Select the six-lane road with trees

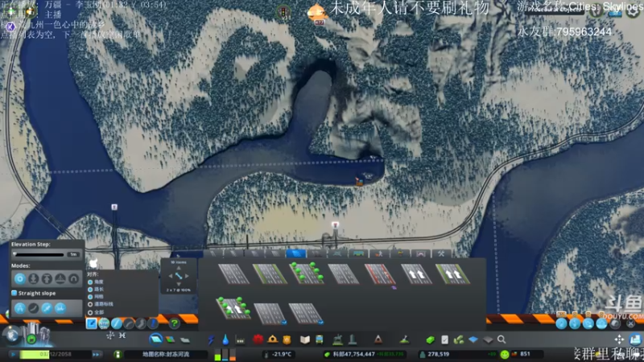click(307, 274)
